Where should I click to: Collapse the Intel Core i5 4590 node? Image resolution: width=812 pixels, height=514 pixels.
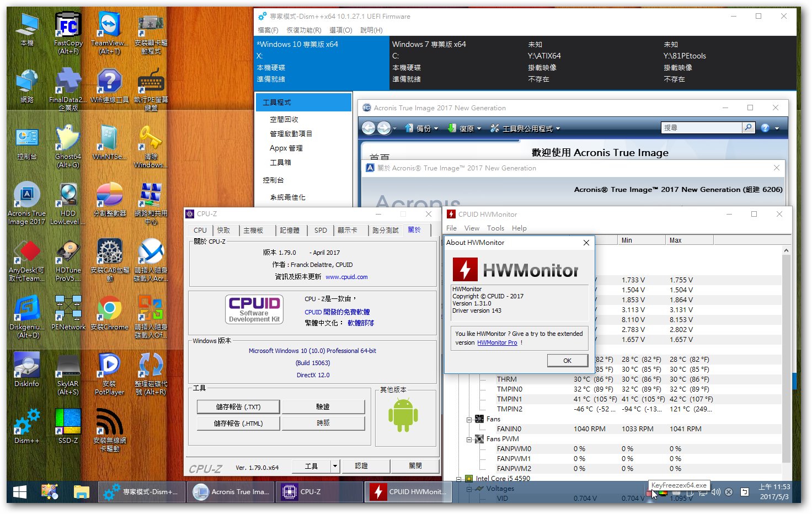[459, 479]
